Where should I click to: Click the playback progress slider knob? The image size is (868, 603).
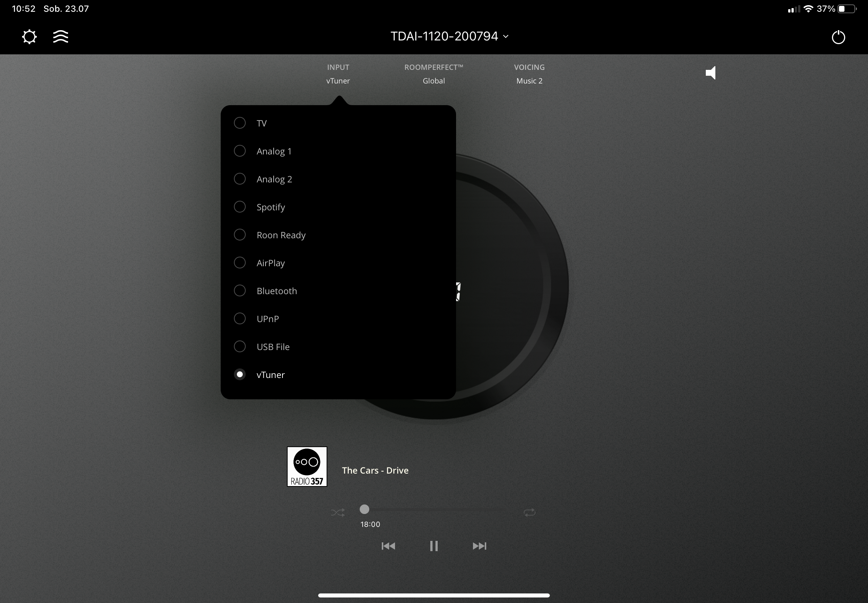tap(364, 509)
